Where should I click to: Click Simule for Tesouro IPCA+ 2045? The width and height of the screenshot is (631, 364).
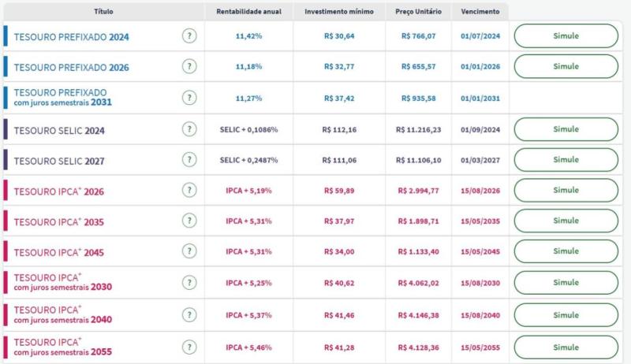point(566,251)
